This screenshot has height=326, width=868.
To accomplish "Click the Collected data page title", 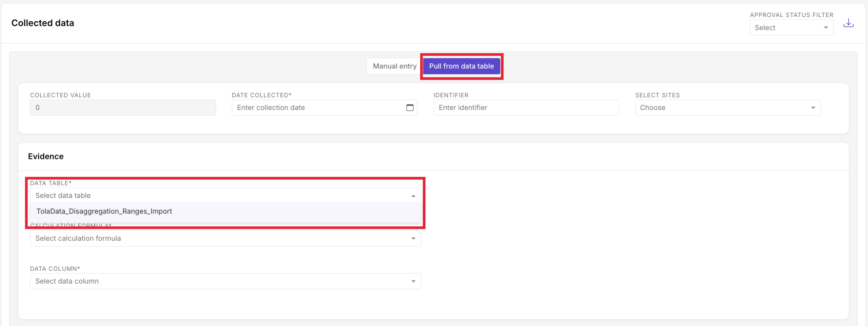I will tap(43, 23).
